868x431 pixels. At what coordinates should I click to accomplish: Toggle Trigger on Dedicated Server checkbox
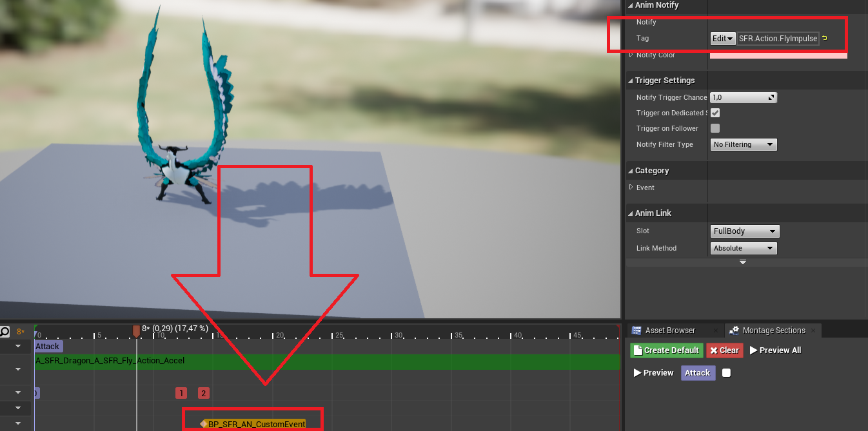(x=715, y=113)
